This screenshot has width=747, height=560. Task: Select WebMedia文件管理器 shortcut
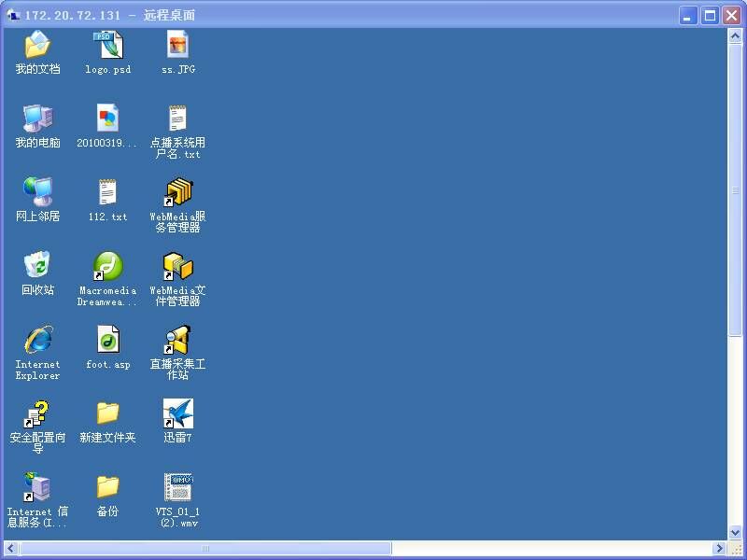(x=177, y=266)
